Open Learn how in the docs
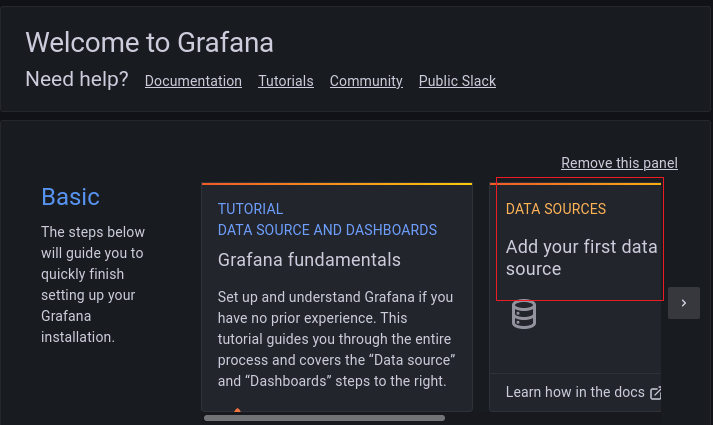This screenshot has height=425, width=713. (x=575, y=392)
